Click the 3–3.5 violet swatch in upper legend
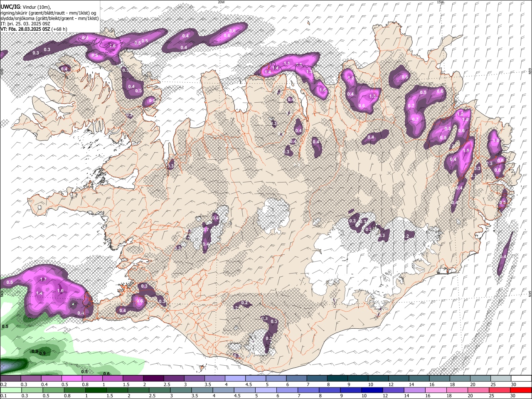Viewport: 532px width, 399px height. click(x=194, y=379)
